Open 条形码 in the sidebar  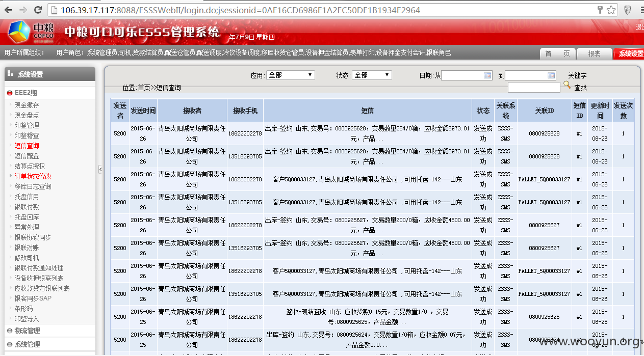23,309
